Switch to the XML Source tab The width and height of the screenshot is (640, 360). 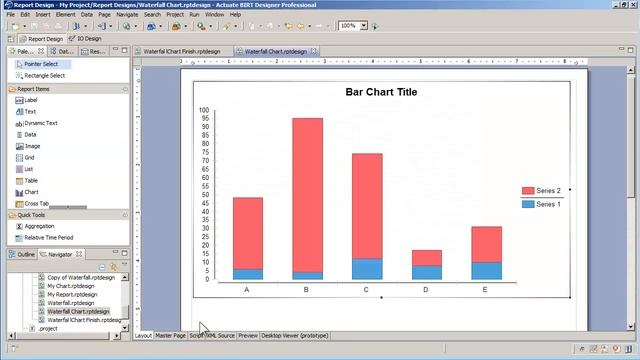tap(220, 336)
